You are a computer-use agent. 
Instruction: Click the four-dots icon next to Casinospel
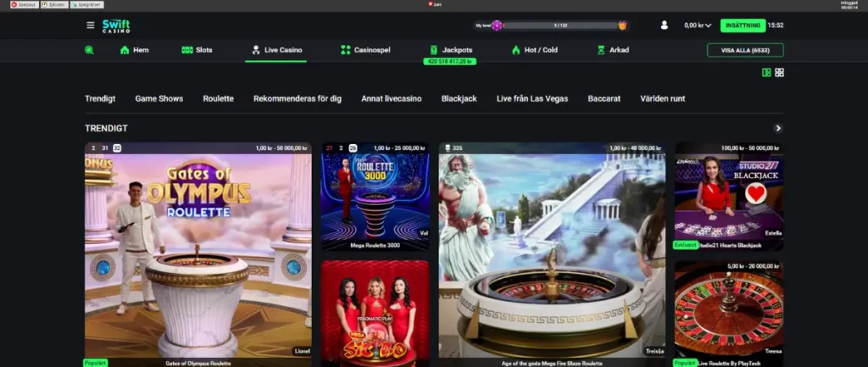pyautogui.click(x=346, y=50)
